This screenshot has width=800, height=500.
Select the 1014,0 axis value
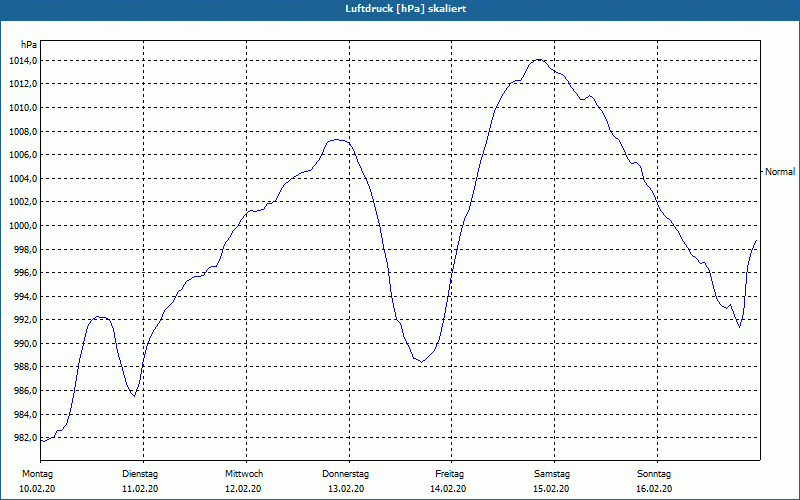pos(23,61)
